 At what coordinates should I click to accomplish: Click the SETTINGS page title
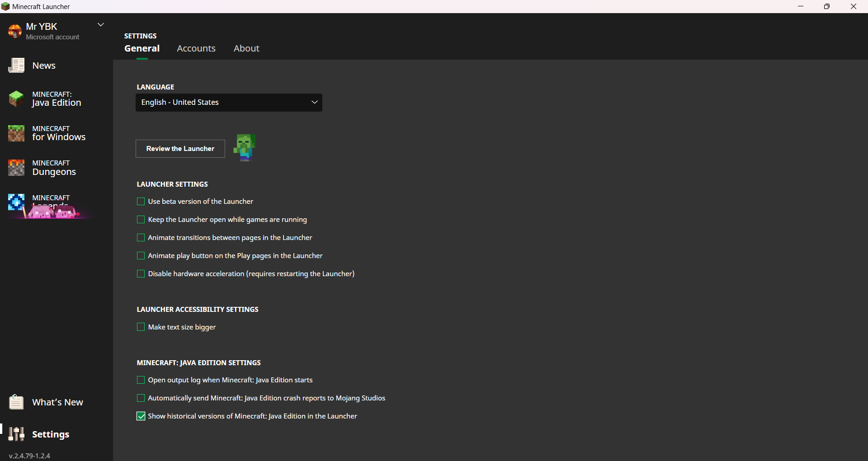click(x=141, y=36)
